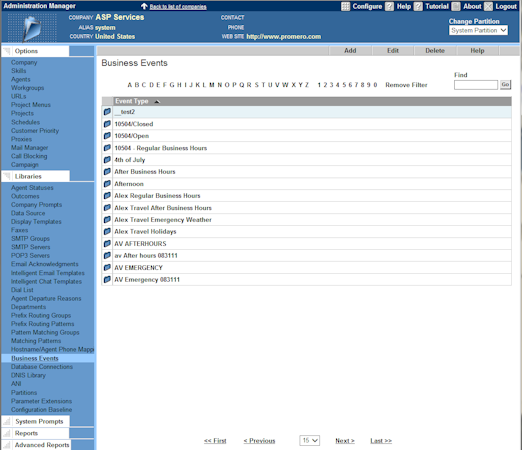Select Delete in the action toolbar
Viewport: 522px width, 450px height.
tap(435, 51)
